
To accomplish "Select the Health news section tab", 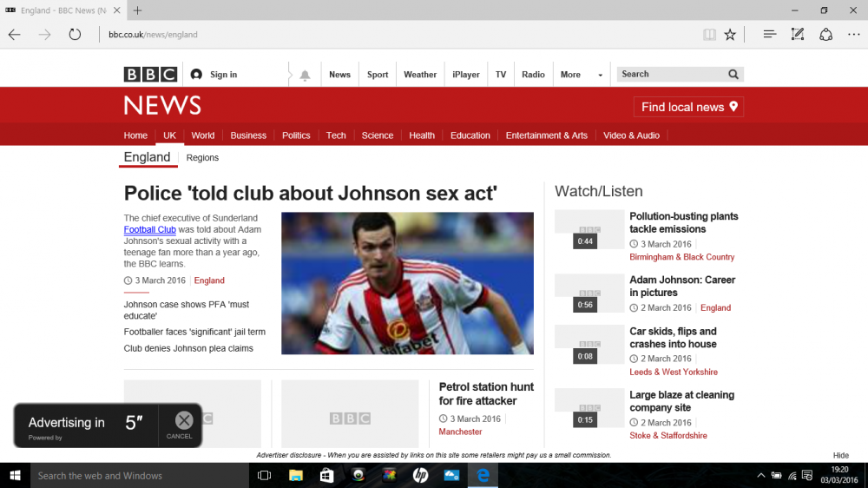I will pyautogui.click(x=422, y=135).
